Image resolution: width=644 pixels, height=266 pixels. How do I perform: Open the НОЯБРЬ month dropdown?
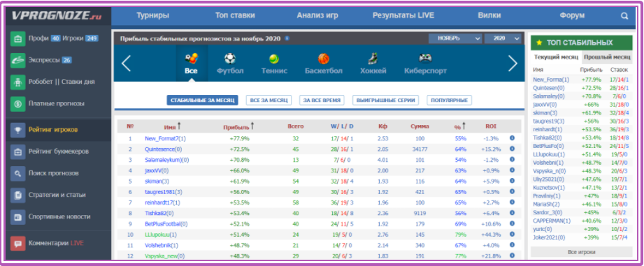pyautogui.click(x=455, y=38)
